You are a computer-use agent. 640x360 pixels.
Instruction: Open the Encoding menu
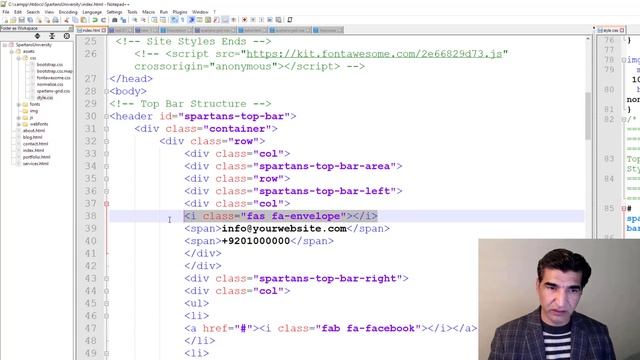pos(68,12)
